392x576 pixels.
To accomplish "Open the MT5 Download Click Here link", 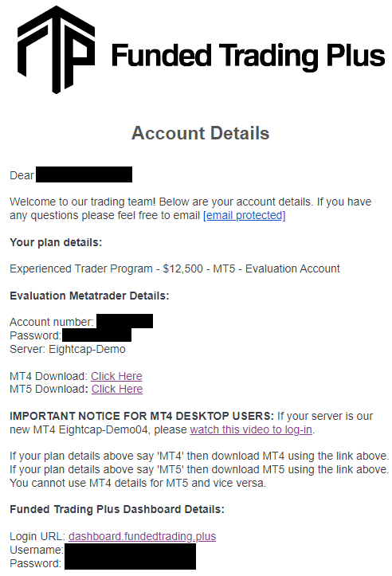I will click(x=117, y=389).
